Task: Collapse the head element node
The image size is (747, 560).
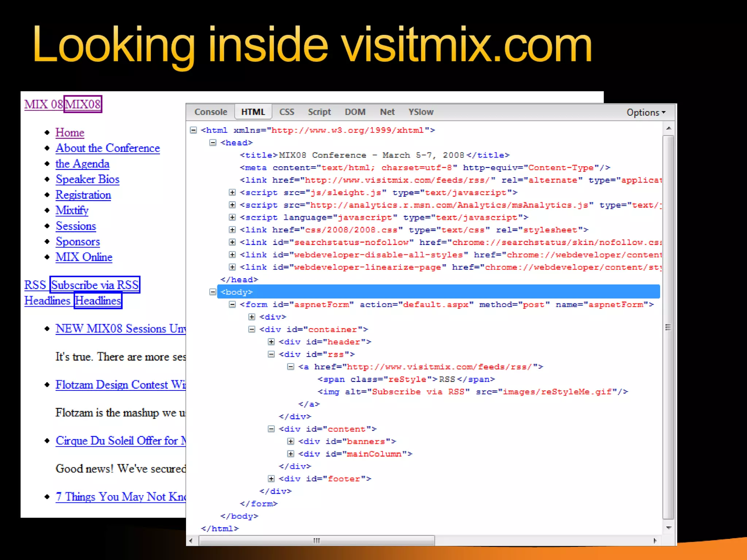Action: 213,143
